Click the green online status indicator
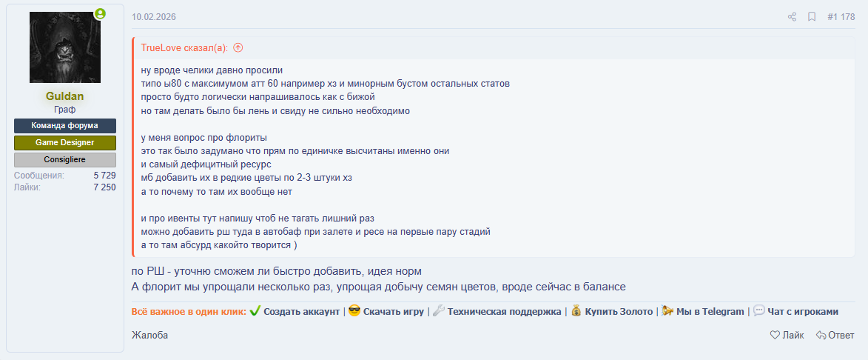 click(100, 14)
